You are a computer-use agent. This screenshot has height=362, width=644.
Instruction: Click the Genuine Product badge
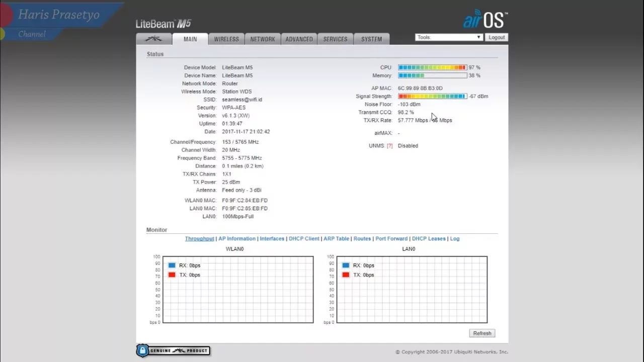(x=173, y=350)
